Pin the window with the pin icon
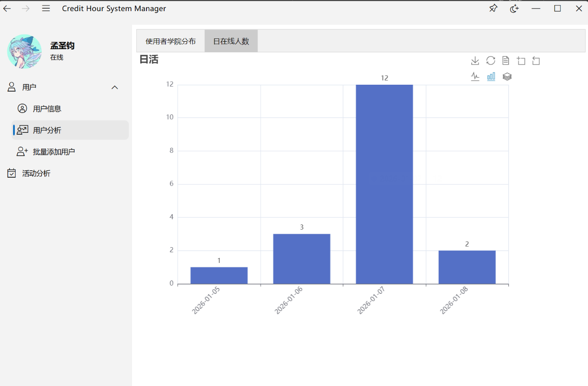 (493, 8)
